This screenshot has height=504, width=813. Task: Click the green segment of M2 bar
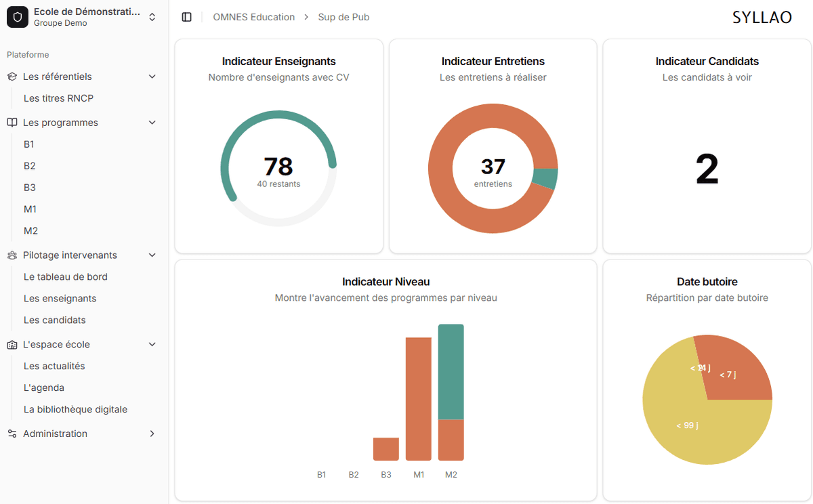(x=451, y=371)
